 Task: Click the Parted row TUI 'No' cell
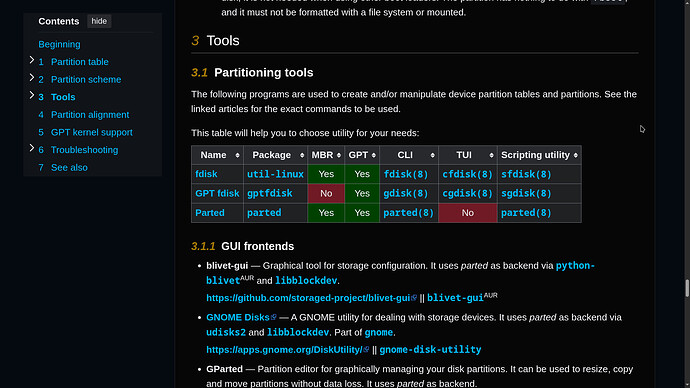coord(468,213)
